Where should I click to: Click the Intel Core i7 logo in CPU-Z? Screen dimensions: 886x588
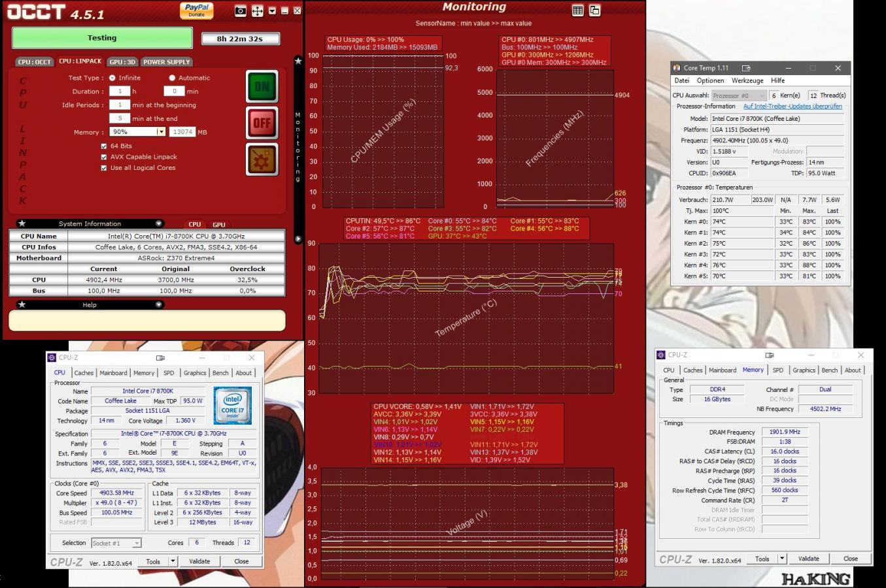pyautogui.click(x=232, y=405)
